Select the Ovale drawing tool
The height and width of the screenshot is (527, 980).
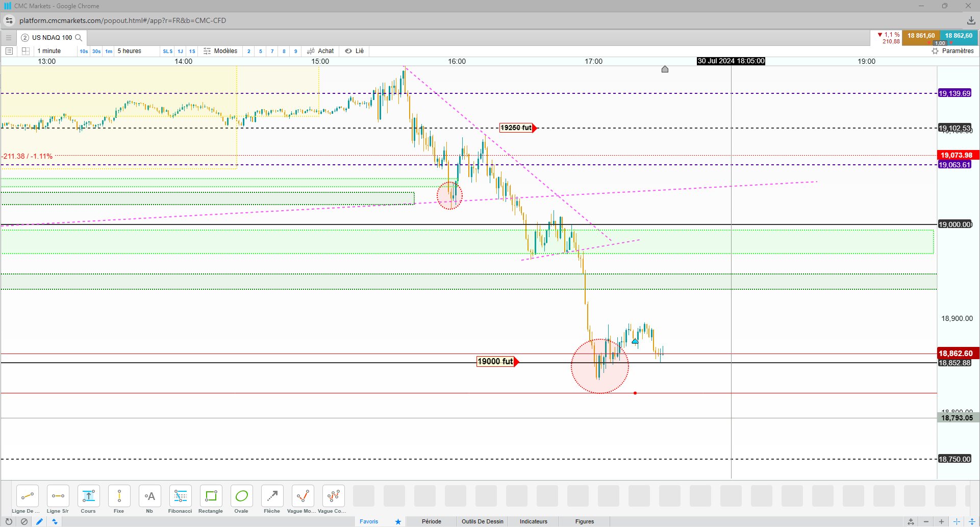pos(242,496)
